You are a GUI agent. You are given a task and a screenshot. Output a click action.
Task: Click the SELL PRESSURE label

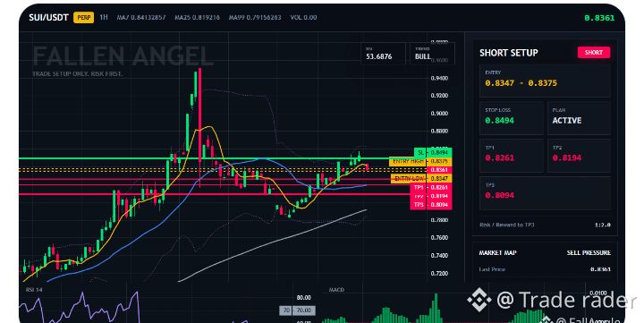[589, 252]
